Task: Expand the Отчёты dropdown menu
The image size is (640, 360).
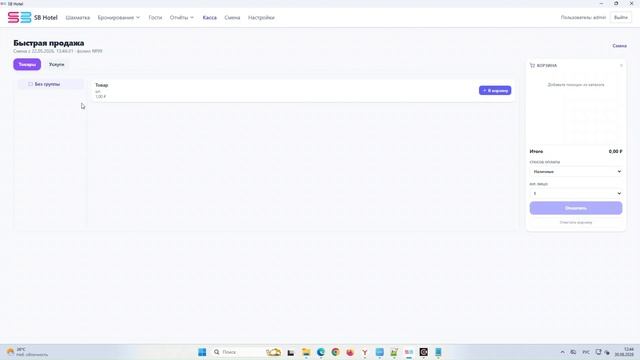Action: tap(182, 18)
